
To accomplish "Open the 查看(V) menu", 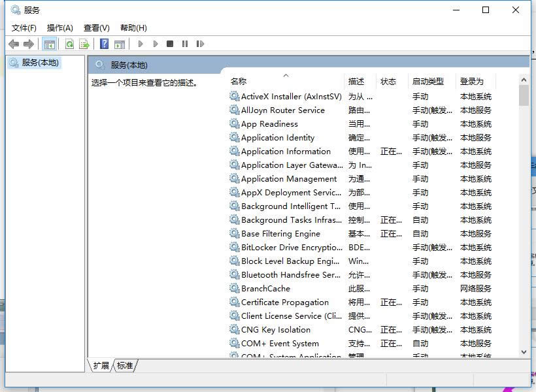I will tap(95, 27).
